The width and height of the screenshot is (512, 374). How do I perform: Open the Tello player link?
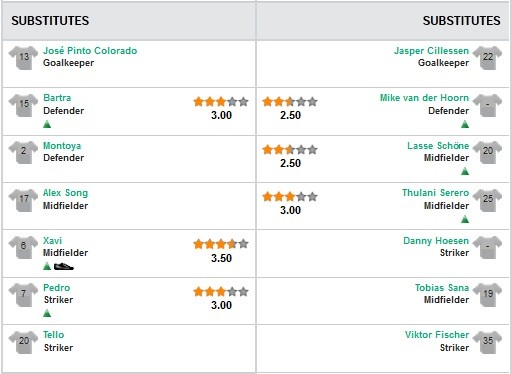coord(53,334)
